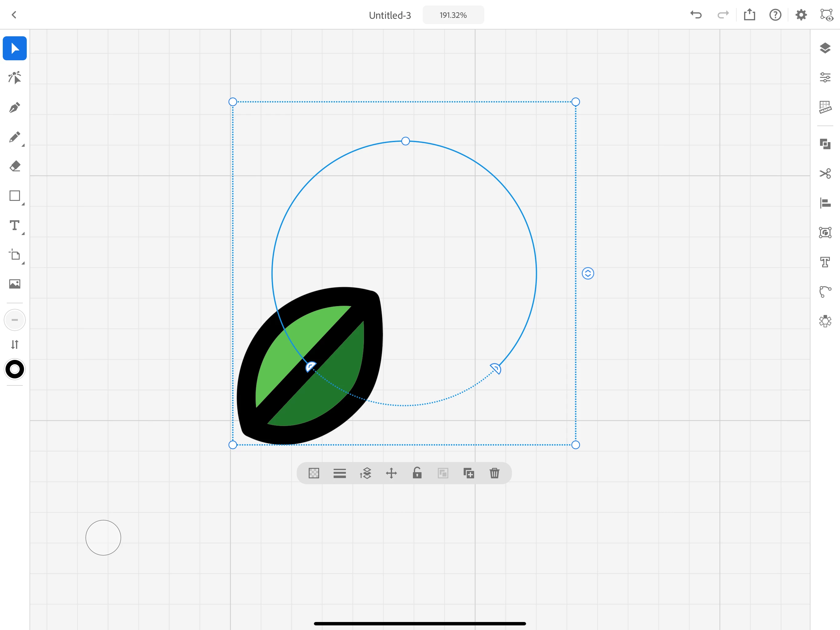This screenshot has height=630, width=840.
Task: Expand the Rectangle shape tool options
Action: [23, 205]
